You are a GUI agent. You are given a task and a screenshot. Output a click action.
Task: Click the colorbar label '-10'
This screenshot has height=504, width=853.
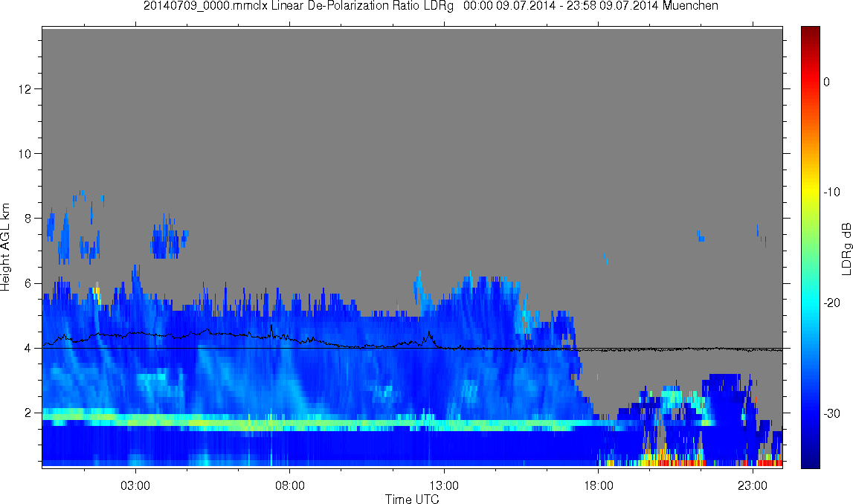[831, 192]
